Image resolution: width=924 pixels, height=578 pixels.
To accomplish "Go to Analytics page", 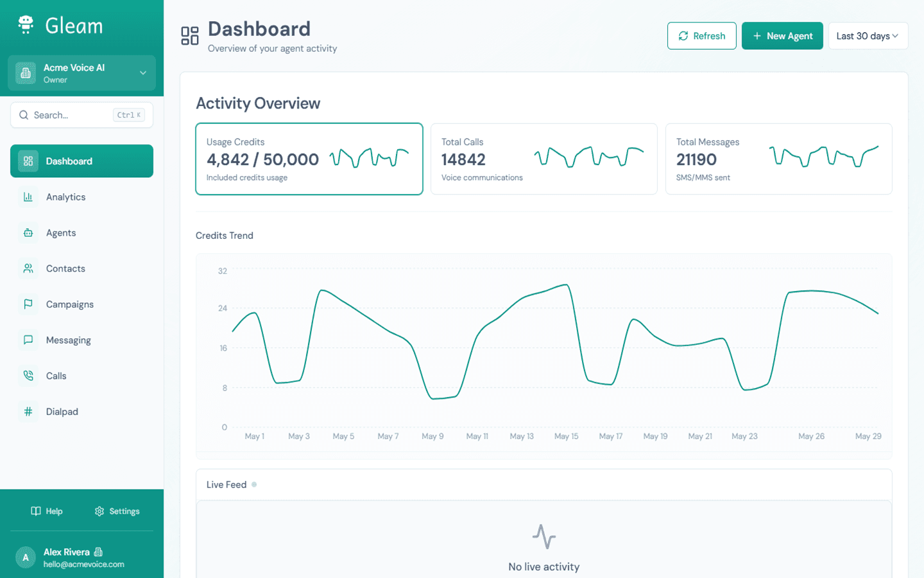I will tap(81, 197).
